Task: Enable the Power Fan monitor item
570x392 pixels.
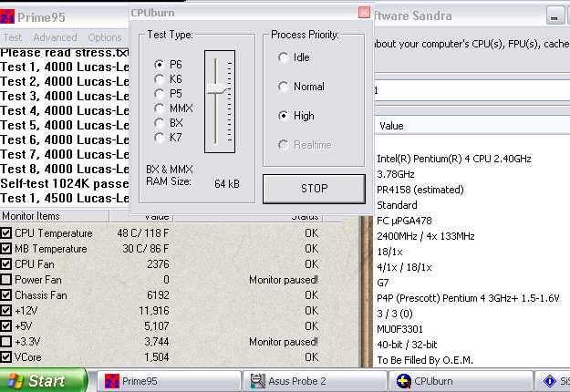Action: (x=5, y=279)
